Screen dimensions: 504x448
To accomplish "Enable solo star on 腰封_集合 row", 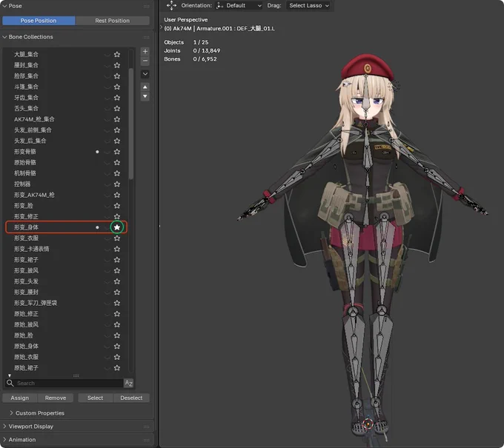I will pos(117,65).
